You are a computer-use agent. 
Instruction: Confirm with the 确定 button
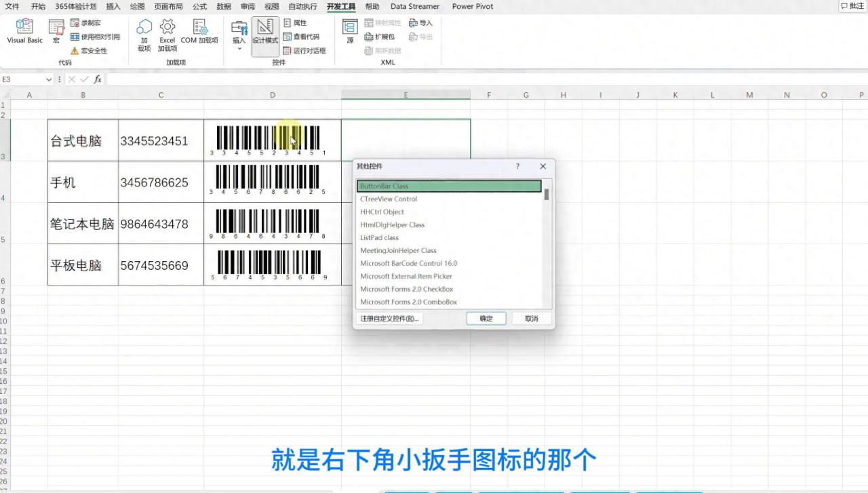(486, 318)
